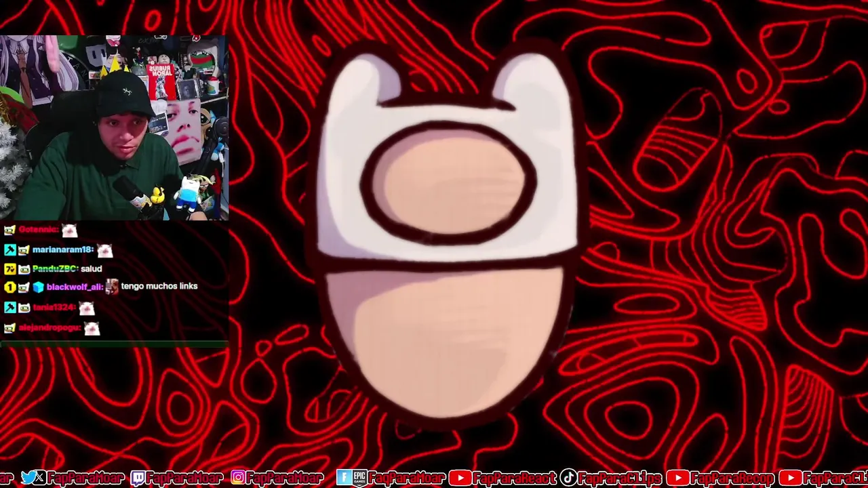
Task: Click the Instagram logo icon in the banner
Action: [x=238, y=478]
